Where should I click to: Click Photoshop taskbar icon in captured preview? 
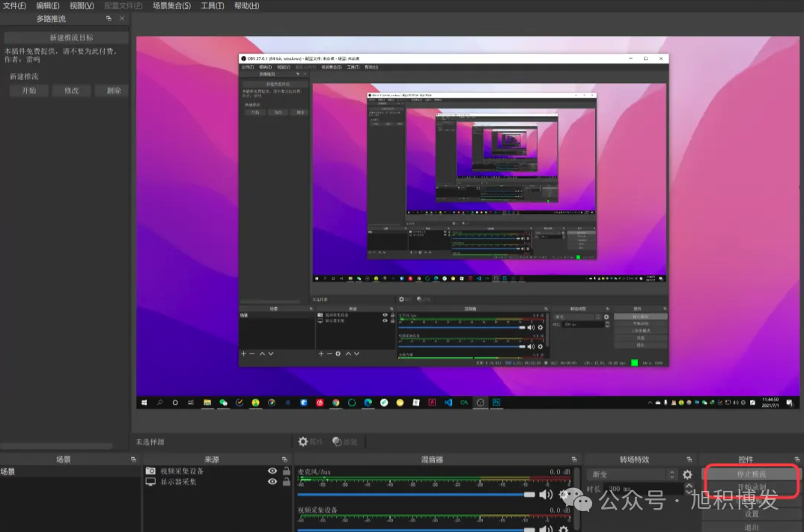[496, 403]
